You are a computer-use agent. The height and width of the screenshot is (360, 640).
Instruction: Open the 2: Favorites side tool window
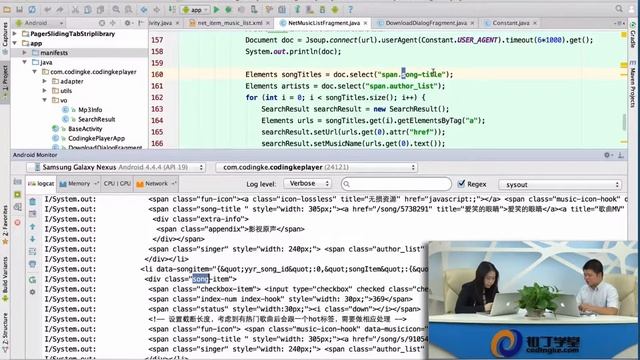pyautogui.click(x=5, y=224)
